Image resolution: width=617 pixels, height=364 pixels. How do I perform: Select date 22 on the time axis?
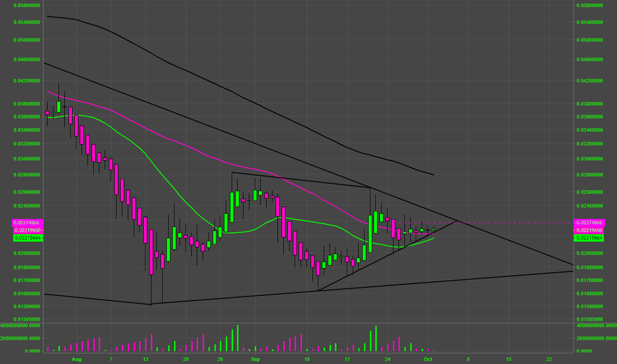tap(549, 359)
